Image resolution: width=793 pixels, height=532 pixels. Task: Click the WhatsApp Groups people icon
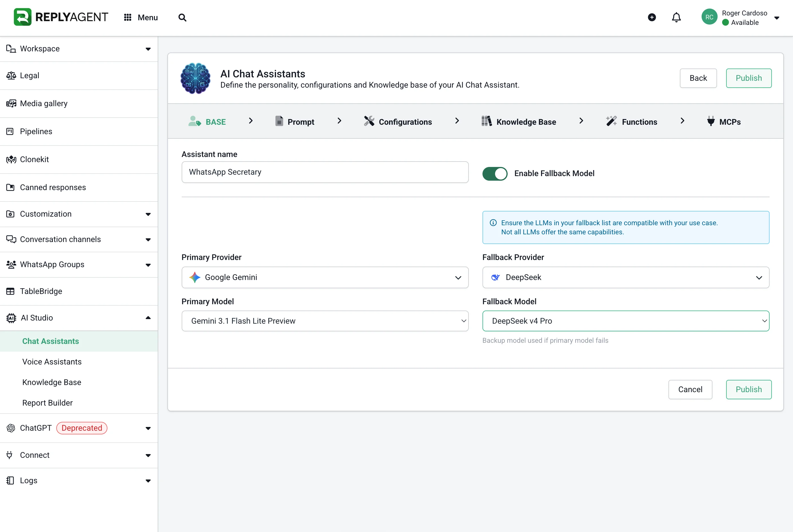tap(11, 264)
